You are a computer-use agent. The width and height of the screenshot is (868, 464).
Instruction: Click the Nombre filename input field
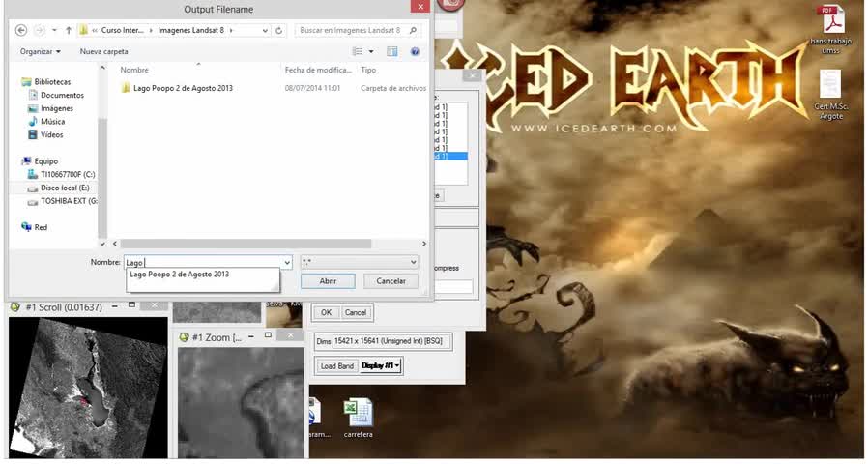point(203,263)
